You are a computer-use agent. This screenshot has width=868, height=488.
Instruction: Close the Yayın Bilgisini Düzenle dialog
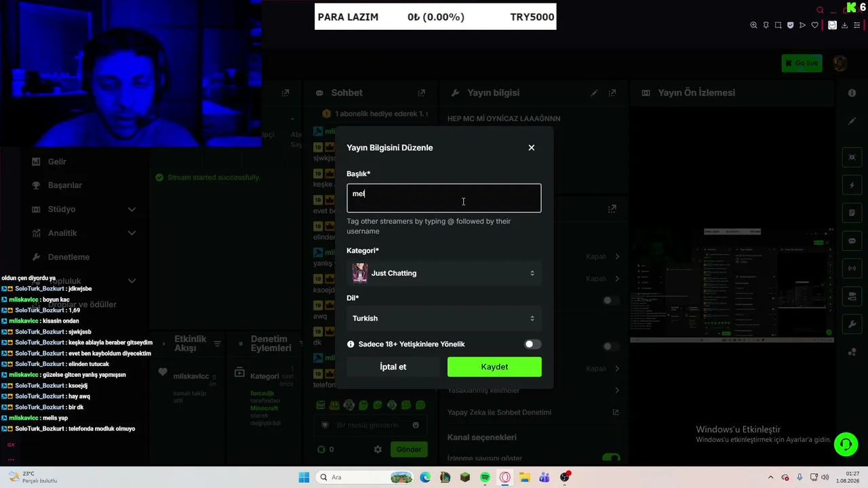pyautogui.click(x=532, y=148)
